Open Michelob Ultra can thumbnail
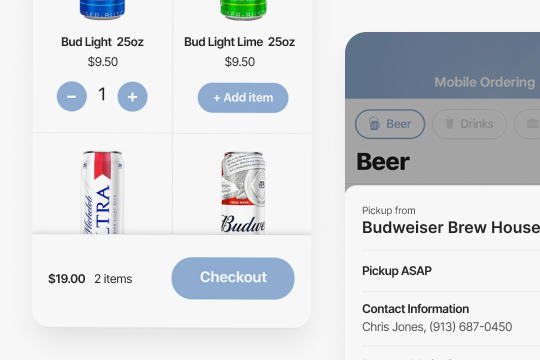Image resolution: width=540 pixels, height=360 pixels. pos(103,192)
